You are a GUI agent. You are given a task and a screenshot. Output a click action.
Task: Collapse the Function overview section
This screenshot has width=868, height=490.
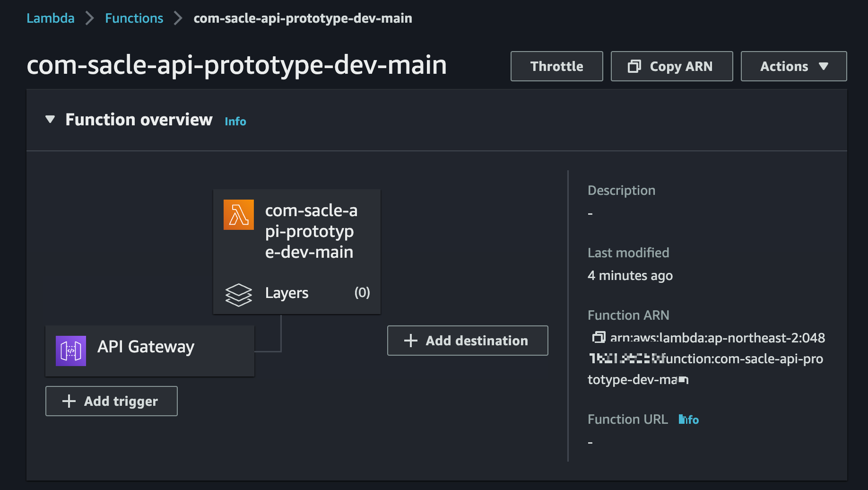click(50, 119)
